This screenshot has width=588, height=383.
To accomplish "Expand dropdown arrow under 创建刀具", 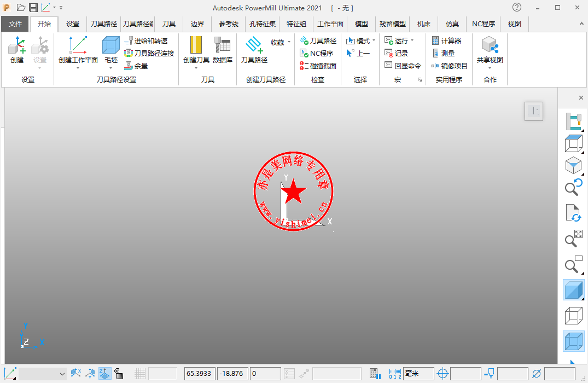I will pyautogui.click(x=196, y=68).
